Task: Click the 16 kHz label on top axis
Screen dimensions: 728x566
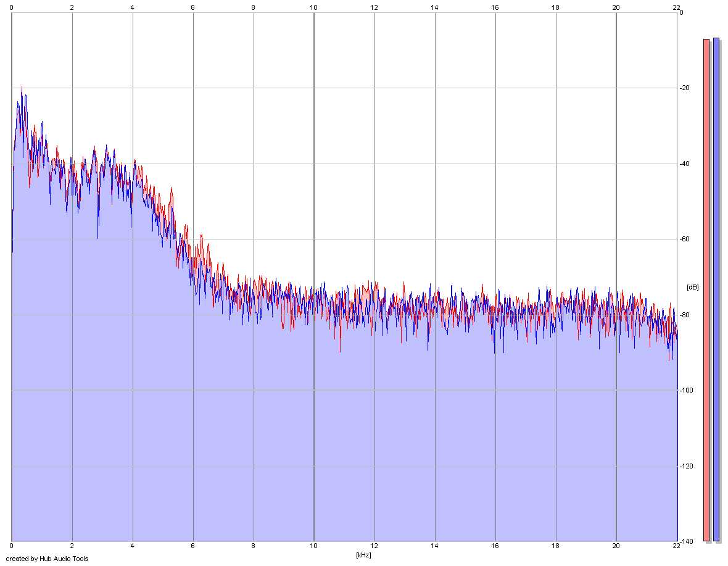Action: click(495, 7)
